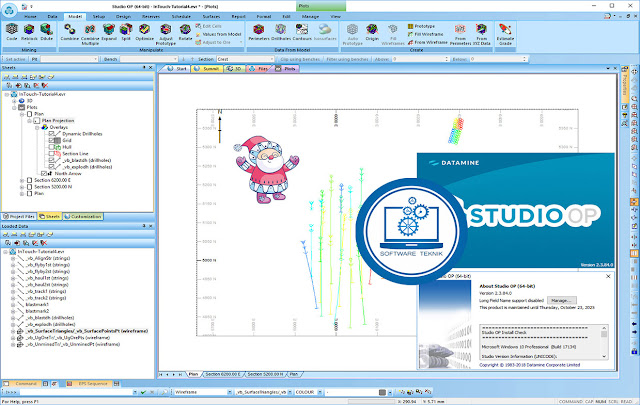Select Section 6200.00 E bottom sheet tab
The height and width of the screenshot is (405, 640).
click(222, 374)
